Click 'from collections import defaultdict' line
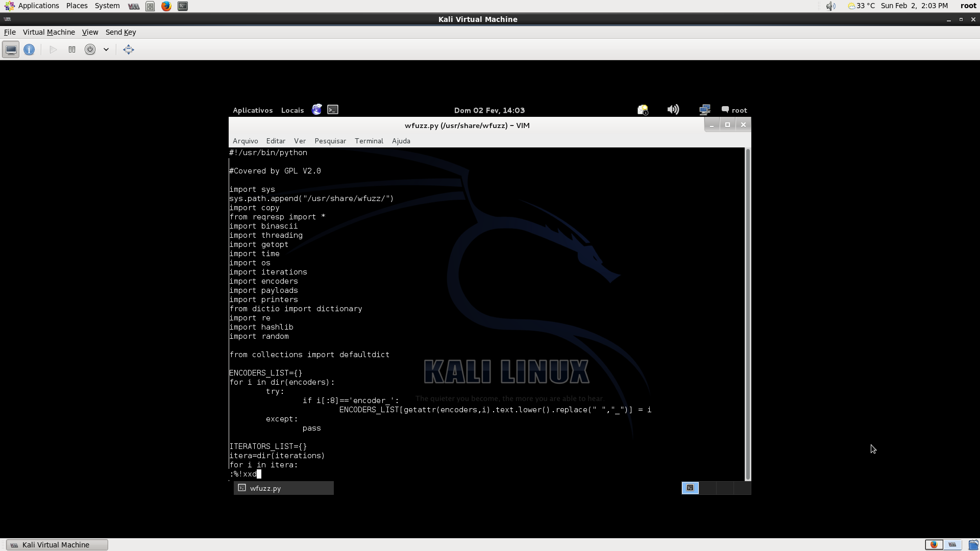Viewport: 980px width, 551px height. pyautogui.click(x=309, y=355)
